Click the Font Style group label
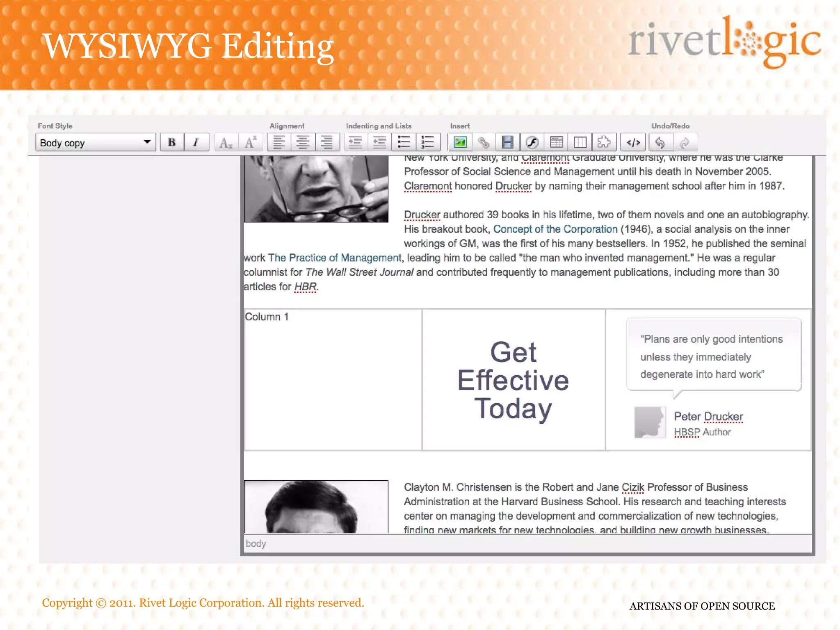 tap(55, 126)
